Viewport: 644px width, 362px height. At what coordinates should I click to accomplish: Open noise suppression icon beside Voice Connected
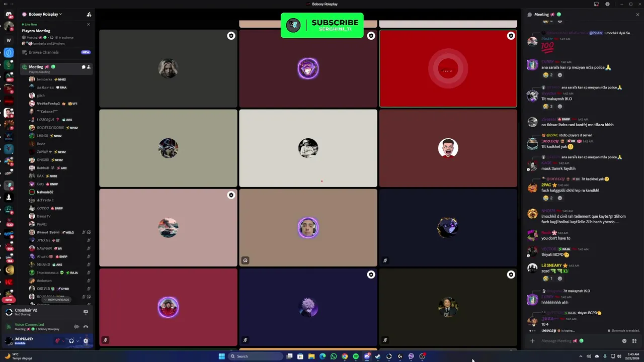(76, 326)
